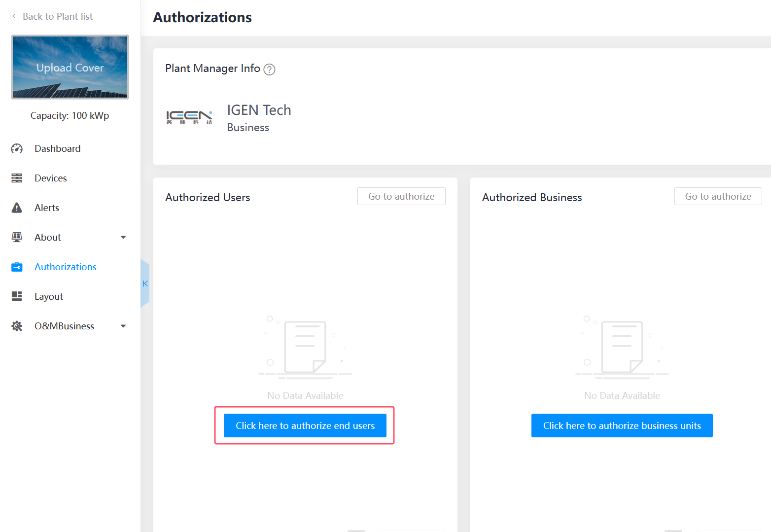This screenshot has height=532, width=771.
Task: Click the Devices server-rack icon
Action: (17, 178)
